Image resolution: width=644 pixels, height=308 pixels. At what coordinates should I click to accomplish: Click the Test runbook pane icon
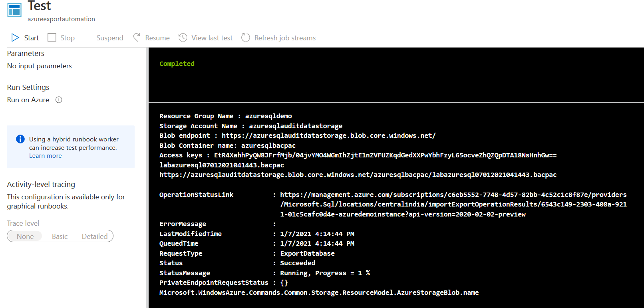[x=14, y=10]
